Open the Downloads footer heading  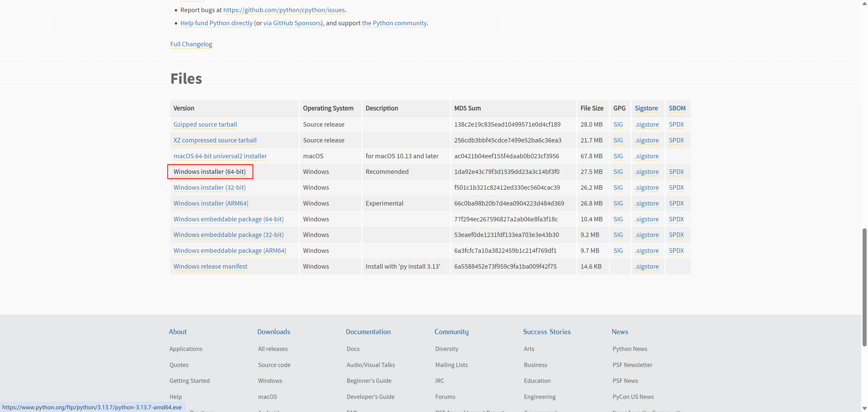coord(274,332)
